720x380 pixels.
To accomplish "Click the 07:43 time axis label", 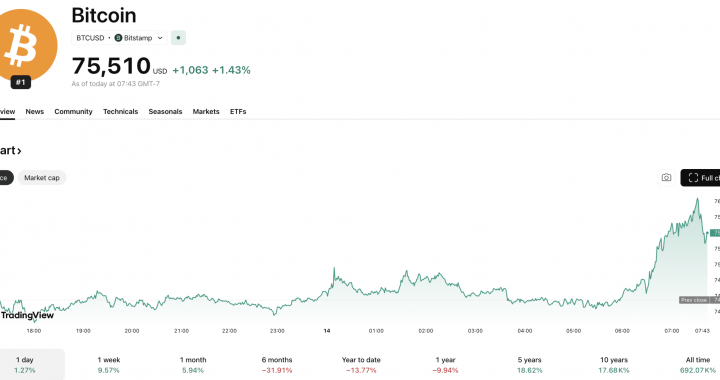I will 702,330.
